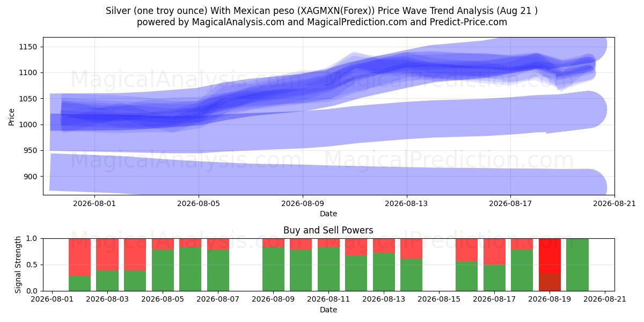Click the 2026-08-13 tick on the price chart
Viewport: 644px width, 322px height.
coord(407,203)
